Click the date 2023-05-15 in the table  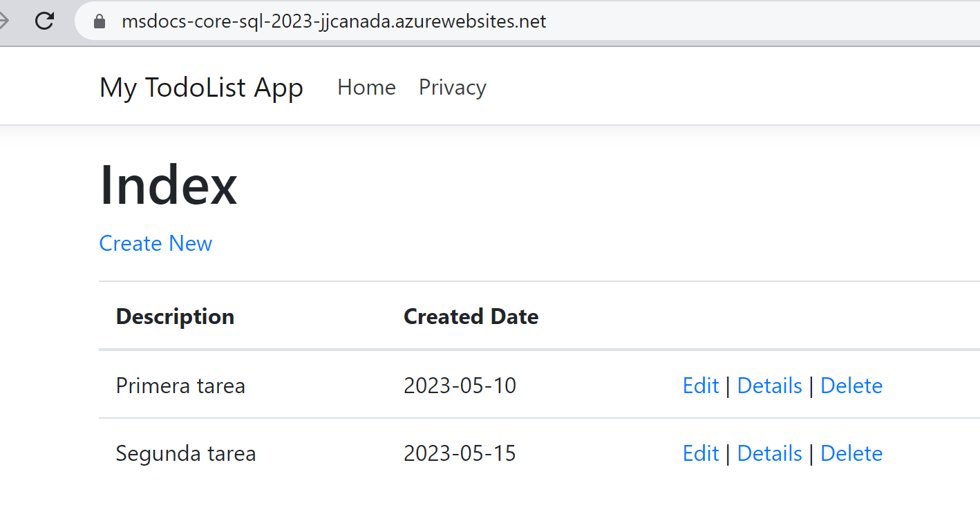click(x=460, y=453)
